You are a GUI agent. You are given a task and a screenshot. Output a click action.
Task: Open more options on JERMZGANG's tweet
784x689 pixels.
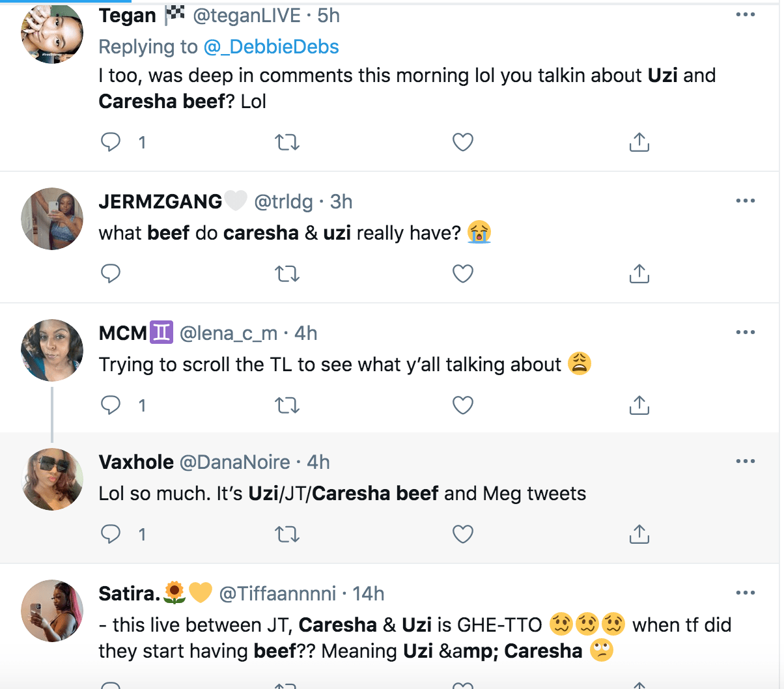point(746,201)
